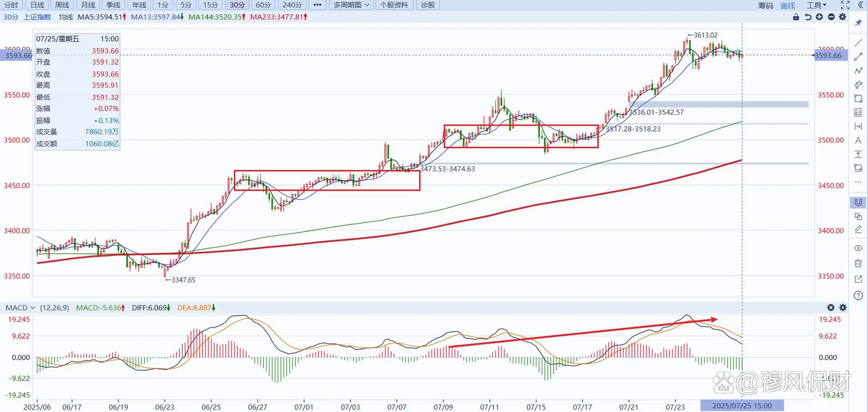868x412 pixels.
Task: Select the polyline trend drawing tool
Action: [858, 71]
